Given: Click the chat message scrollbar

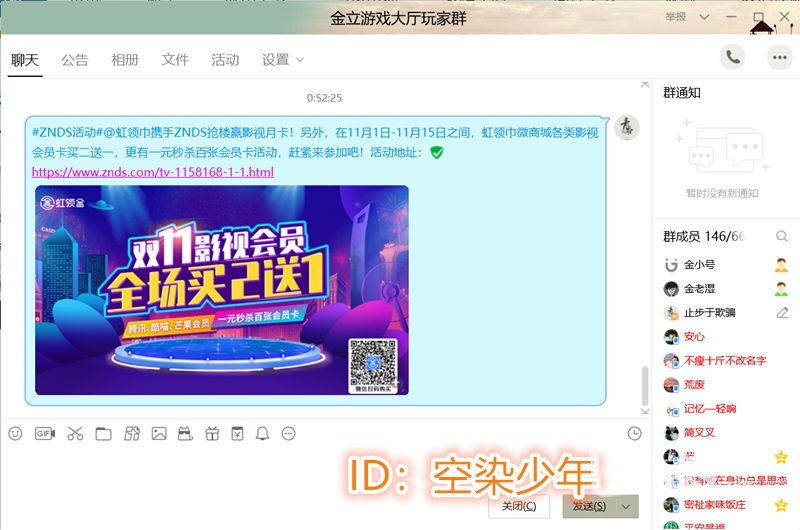Looking at the screenshot, I should pos(645,384).
